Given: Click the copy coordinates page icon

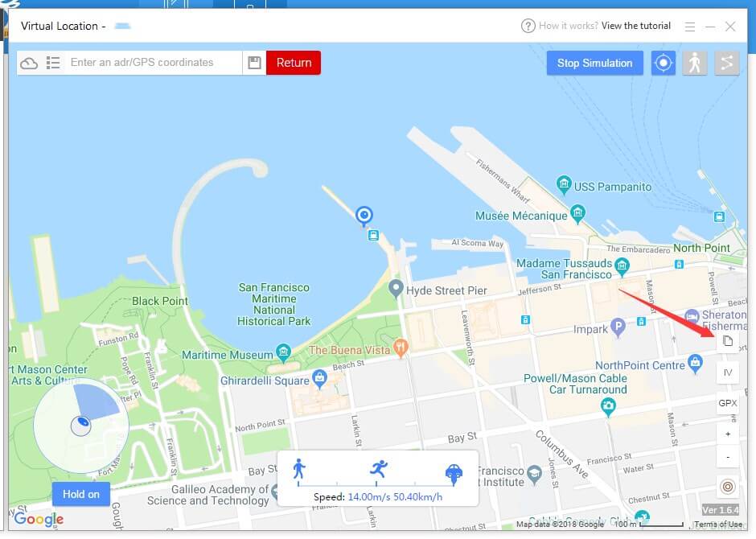Looking at the screenshot, I should (x=728, y=341).
